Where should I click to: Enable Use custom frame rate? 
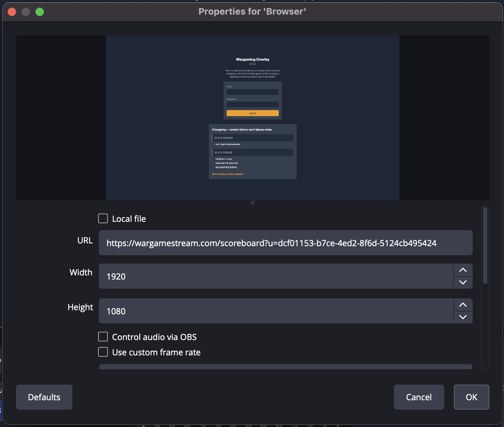click(103, 352)
